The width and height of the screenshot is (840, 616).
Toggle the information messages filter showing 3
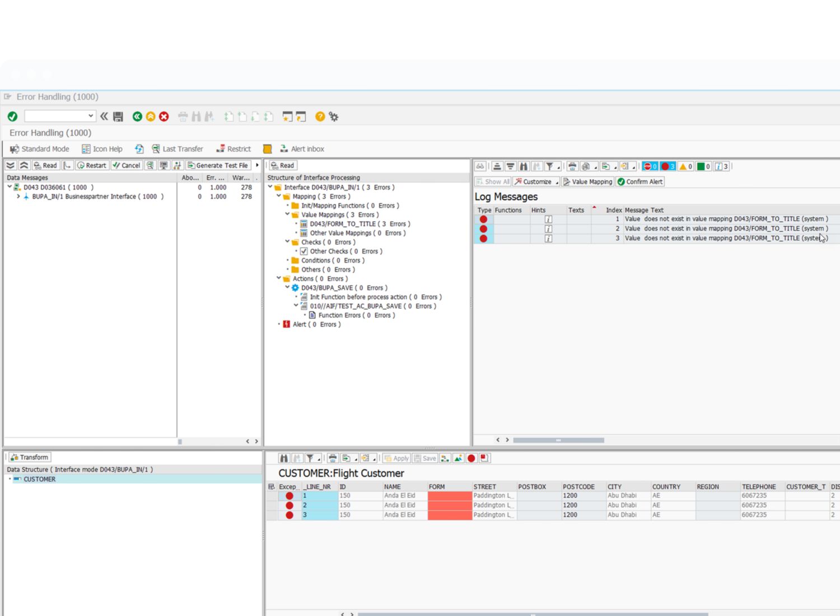tap(721, 166)
